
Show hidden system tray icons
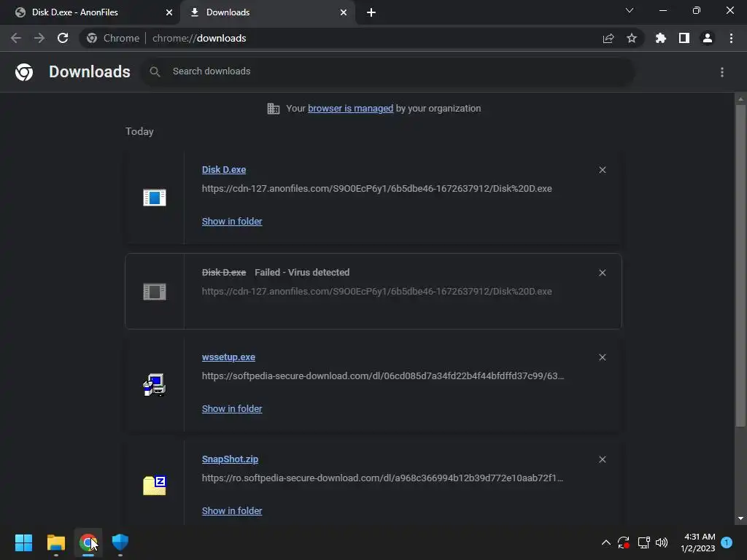click(x=606, y=542)
